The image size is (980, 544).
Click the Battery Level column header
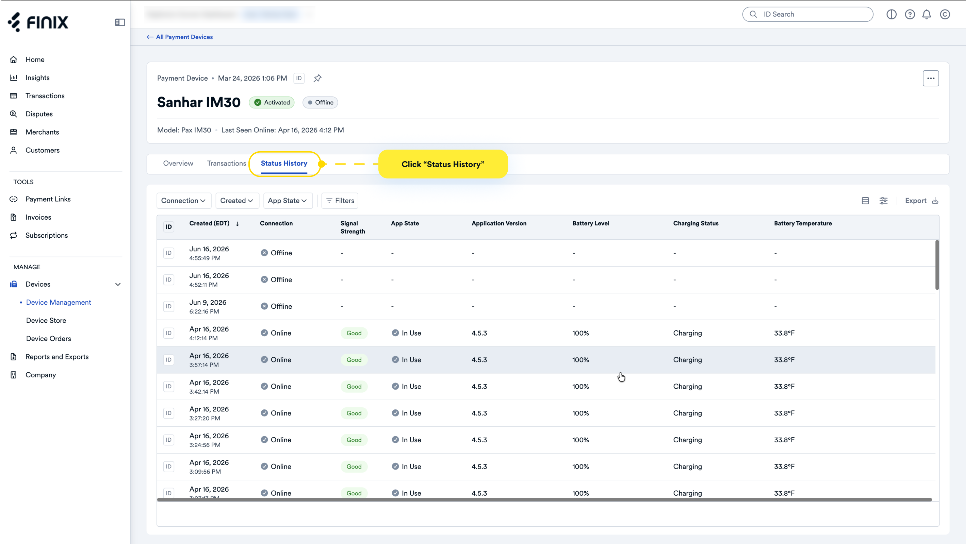pos(590,223)
